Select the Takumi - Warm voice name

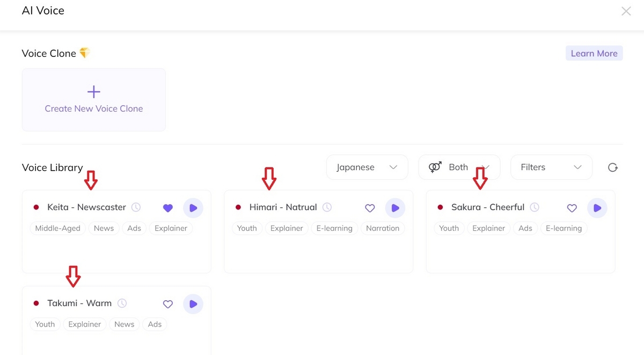pos(79,303)
